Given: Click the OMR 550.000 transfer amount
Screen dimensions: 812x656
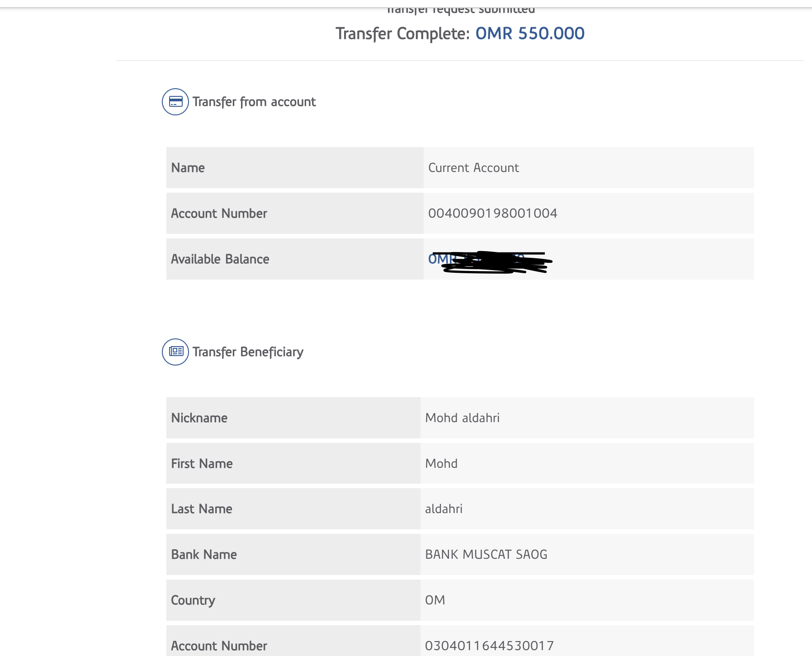Looking at the screenshot, I should (x=530, y=33).
